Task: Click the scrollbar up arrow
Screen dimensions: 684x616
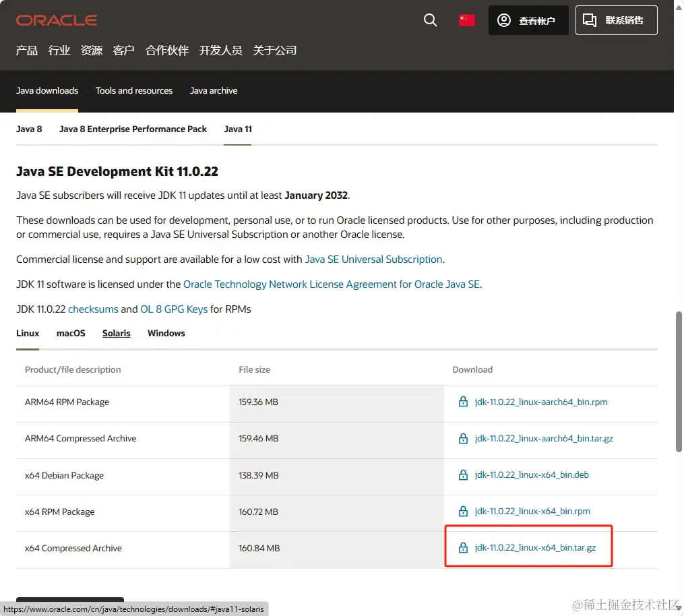Action: [679, 7]
